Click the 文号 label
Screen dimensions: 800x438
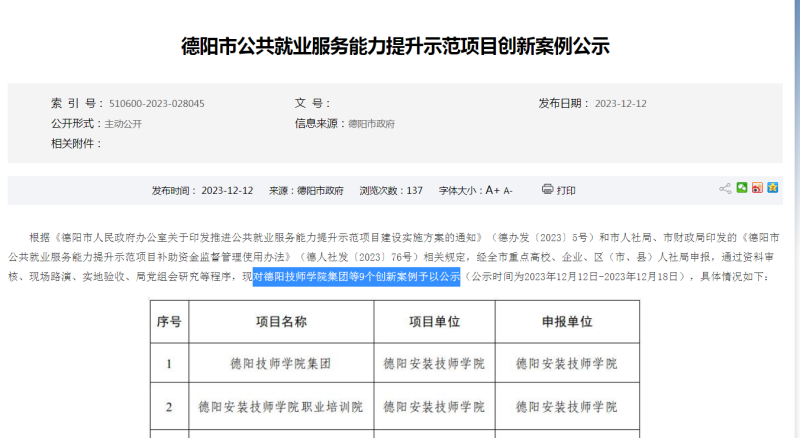312,104
